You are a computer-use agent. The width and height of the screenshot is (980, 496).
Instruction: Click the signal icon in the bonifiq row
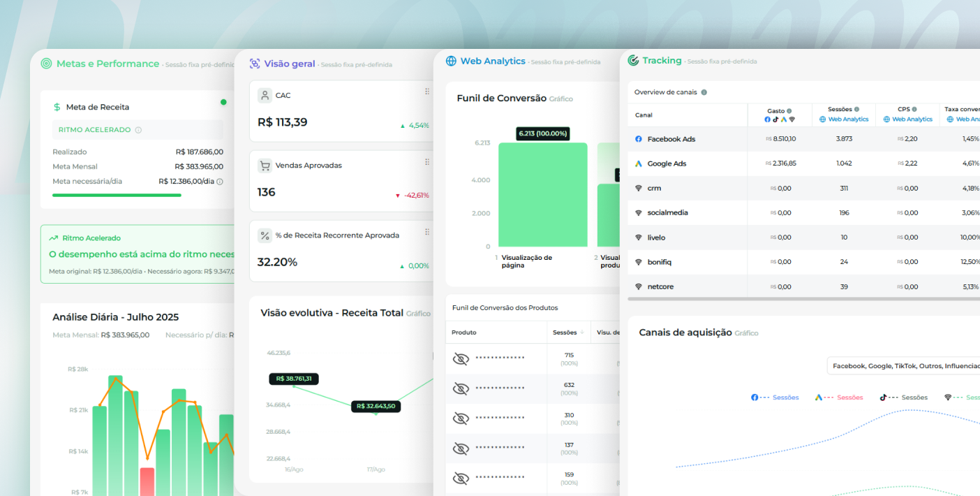click(x=638, y=262)
